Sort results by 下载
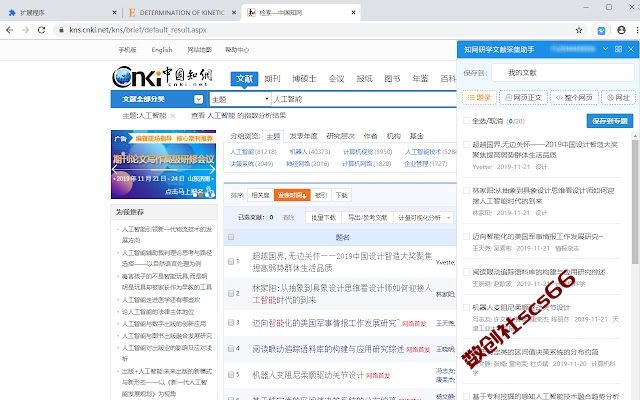This screenshot has width=640, height=400. pyautogui.click(x=342, y=196)
